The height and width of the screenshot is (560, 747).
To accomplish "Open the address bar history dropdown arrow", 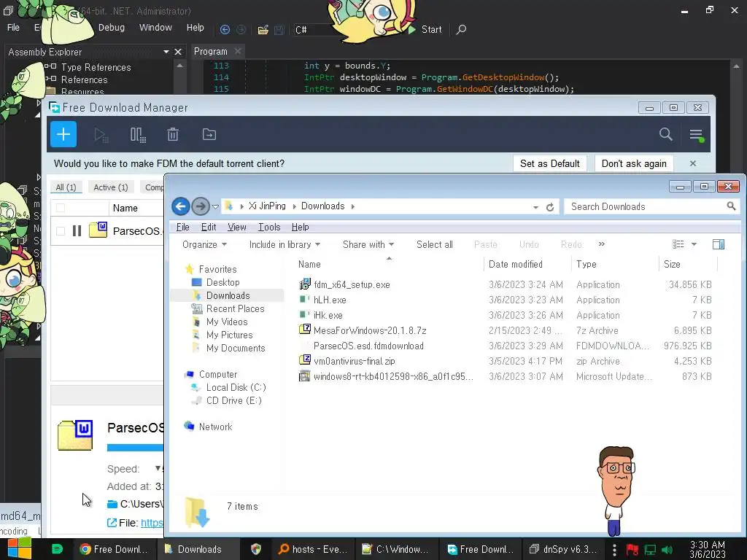I will tap(536, 207).
